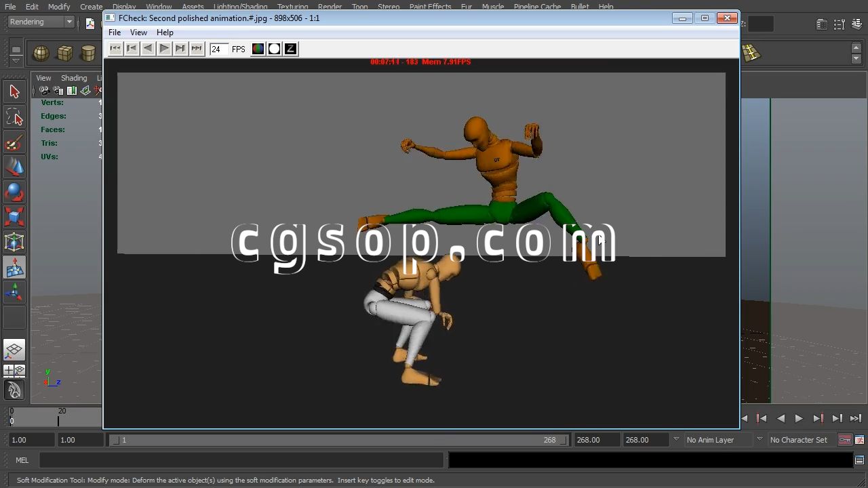Click the image plane icon in the panel toolbar
This screenshot has width=868, height=488.
tap(85, 91)
